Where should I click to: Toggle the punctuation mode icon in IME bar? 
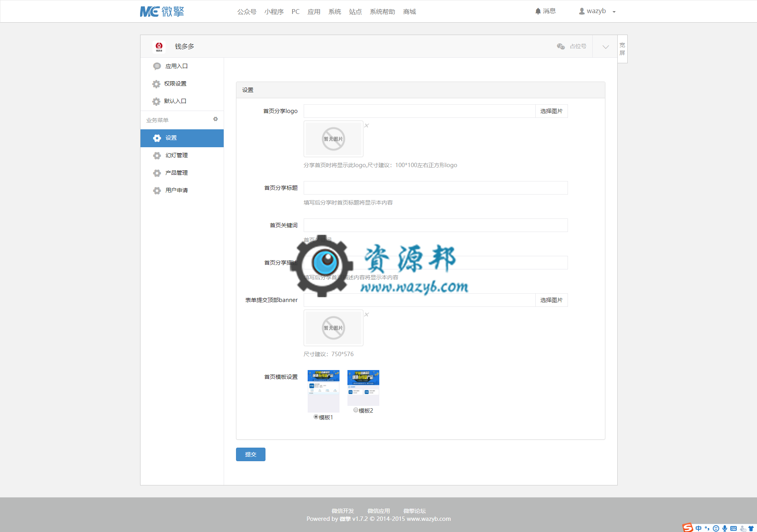pos(707,528)
